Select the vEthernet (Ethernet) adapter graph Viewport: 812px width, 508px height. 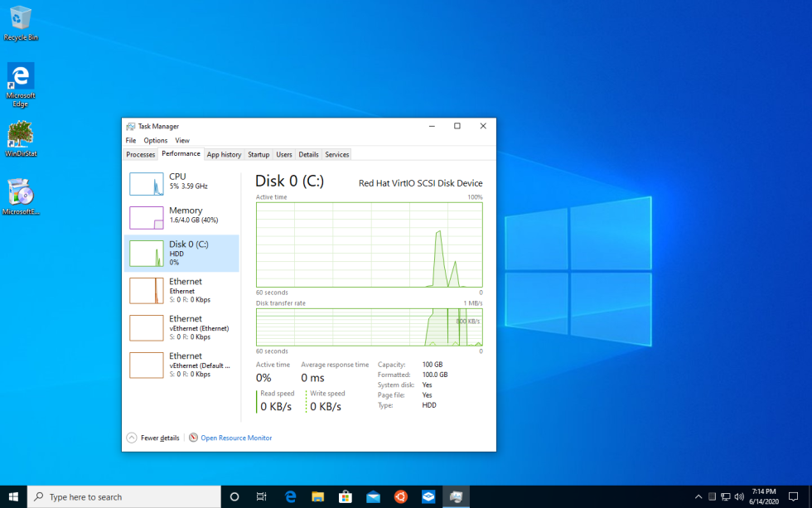tap(181, 327)
